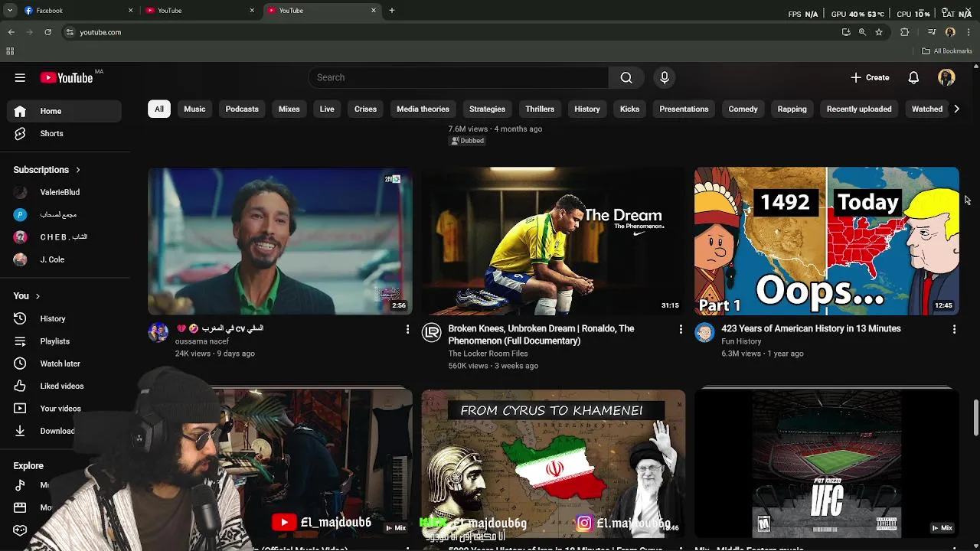Open J. Cole subscription channel
This screenshot has height=551, width=980.
pos(64,259)
